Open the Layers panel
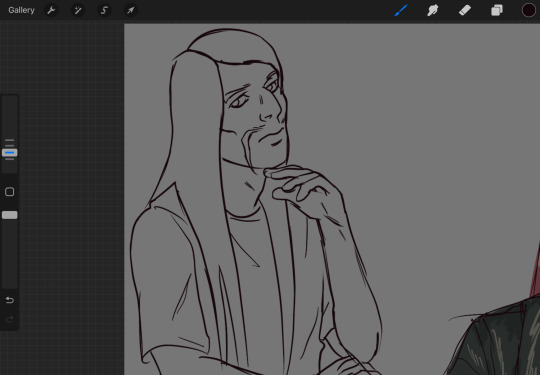Screen dimensions: 540x375 497,10
